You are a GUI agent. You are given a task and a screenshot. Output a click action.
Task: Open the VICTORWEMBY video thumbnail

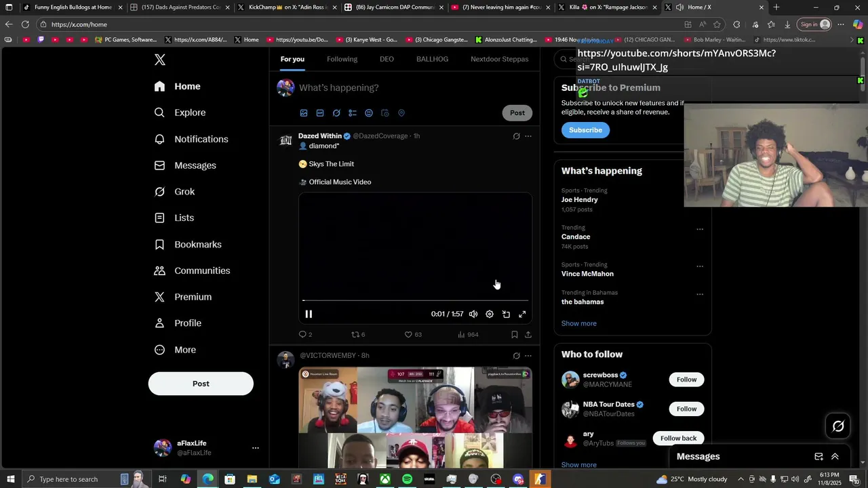click(x=415, y=417)
